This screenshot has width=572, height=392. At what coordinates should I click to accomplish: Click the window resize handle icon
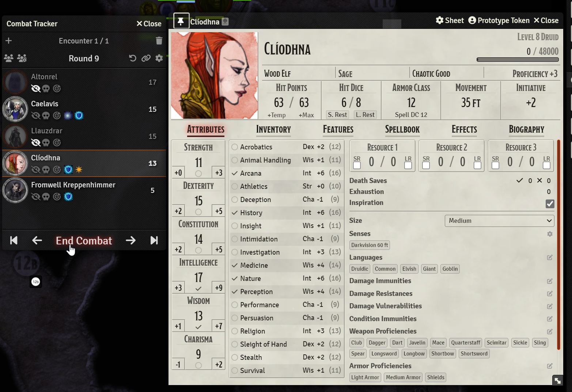coord(557,380)
